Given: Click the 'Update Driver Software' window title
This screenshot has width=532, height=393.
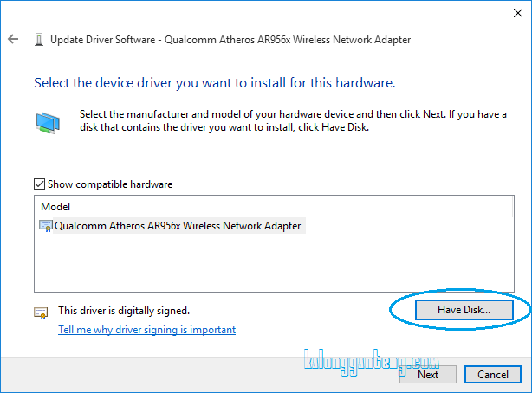Looking at the screenshot, I should coord(230,40).
